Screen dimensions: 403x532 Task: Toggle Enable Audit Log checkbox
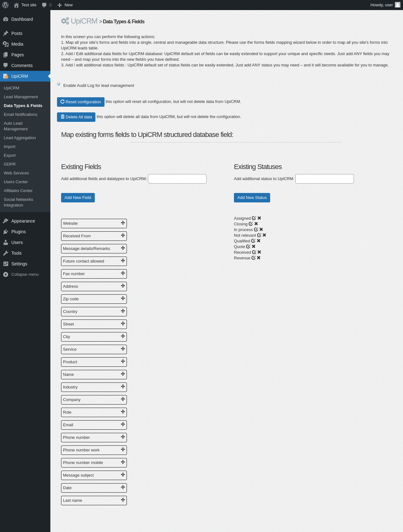[x=59, y=84]
